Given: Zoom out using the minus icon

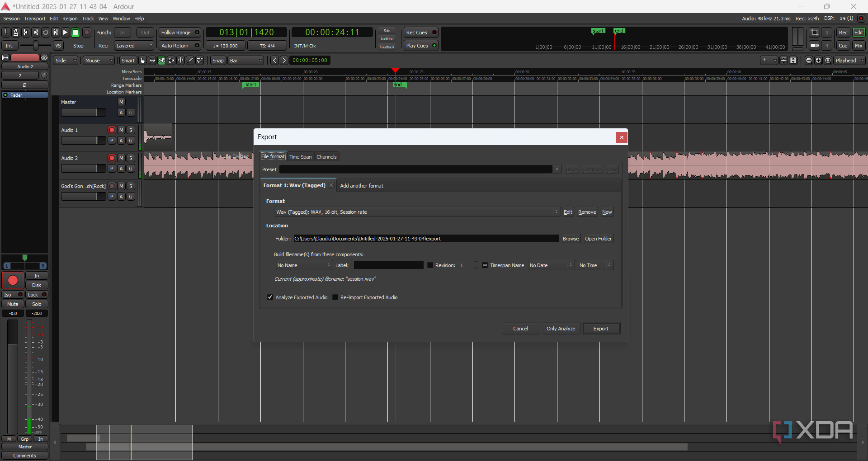Looking at the screenshot, I should pos(809,61).
